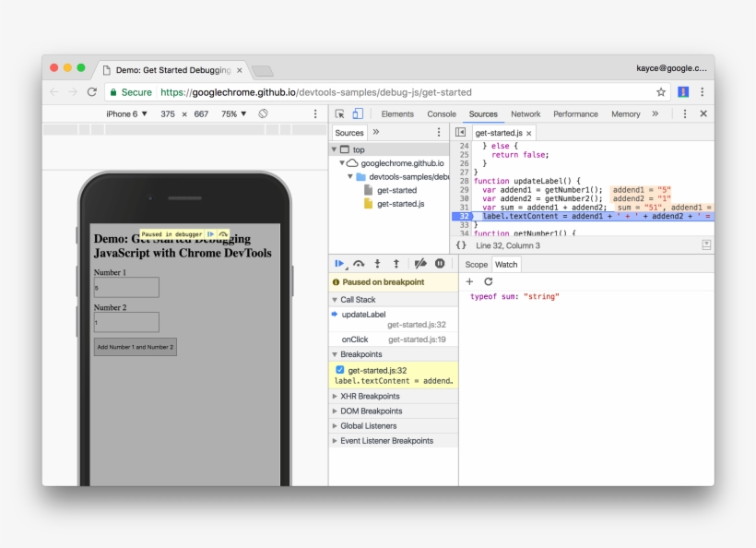Select the inspect element picker tool

[x=339, y=114]
